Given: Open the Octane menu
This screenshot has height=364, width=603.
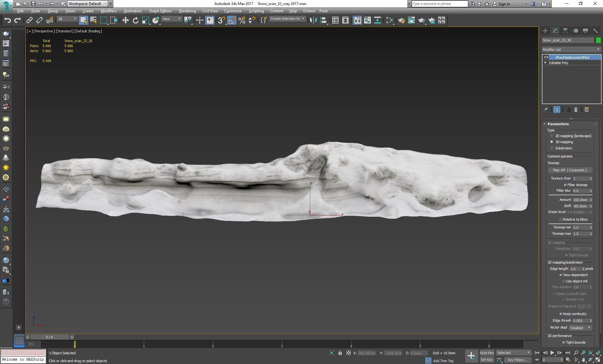Looking at the screenshot, I should (x=309, y=11).
